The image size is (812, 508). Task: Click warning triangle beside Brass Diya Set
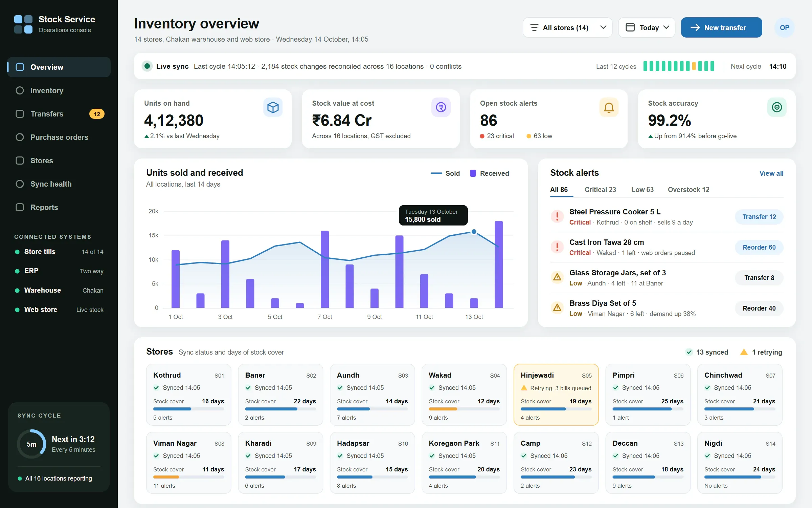tap(557, 308)
